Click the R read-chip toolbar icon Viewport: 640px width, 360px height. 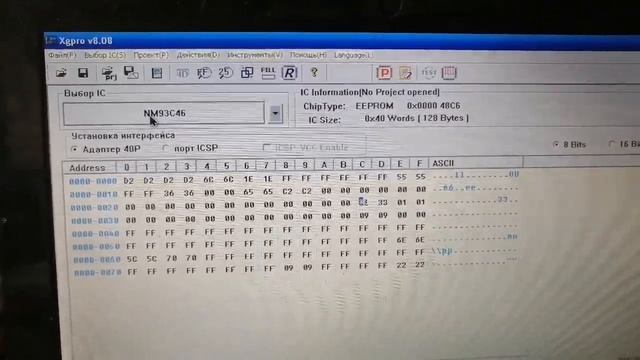pyautogui.click(x=289, y=73)
